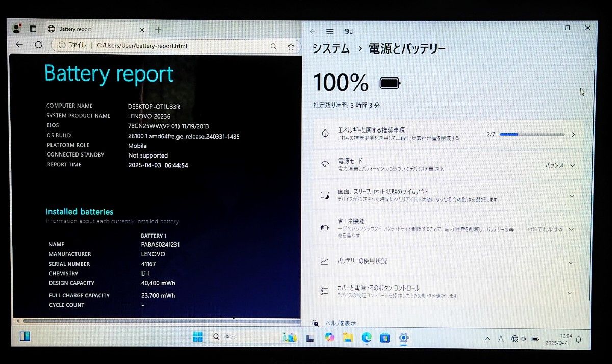612x364 pixels.
Task: Open the Copilot icon on the taskbar
Action: (x=329, y=337)
